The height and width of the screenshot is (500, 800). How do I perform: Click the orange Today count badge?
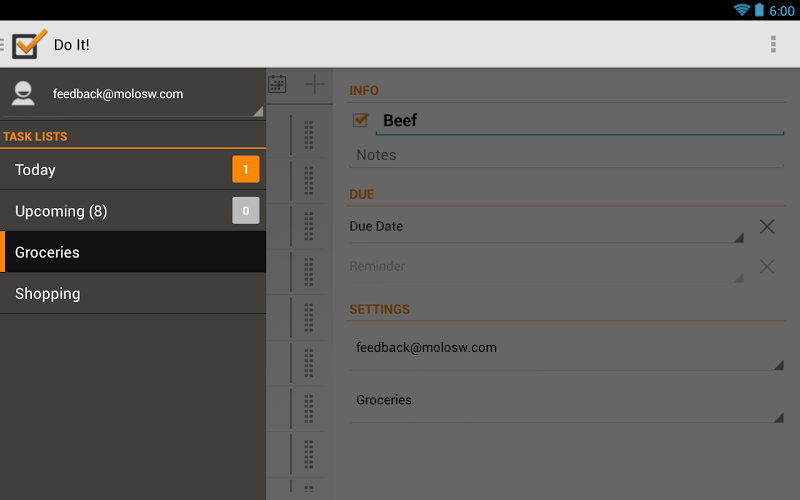246,169
